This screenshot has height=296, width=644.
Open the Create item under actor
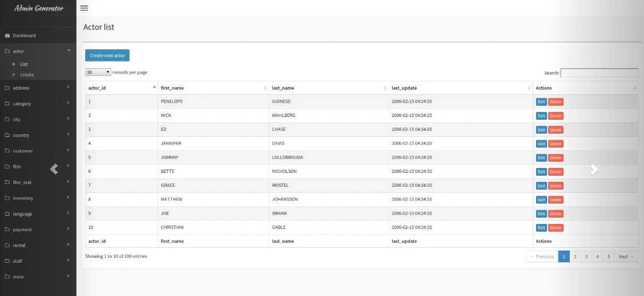point(27,75)
